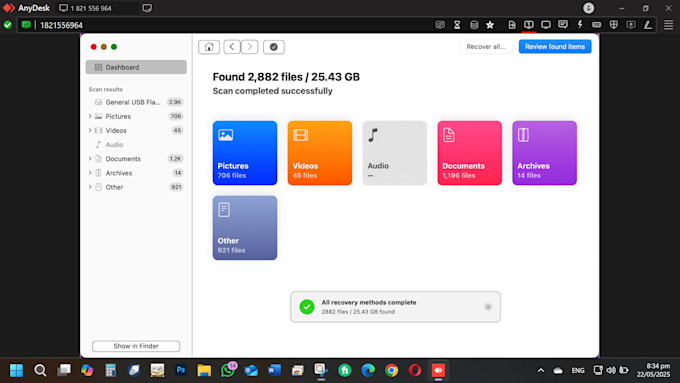Navigate back with the left arrow
The image size is (680, 383).
click(x=232, y=47)
